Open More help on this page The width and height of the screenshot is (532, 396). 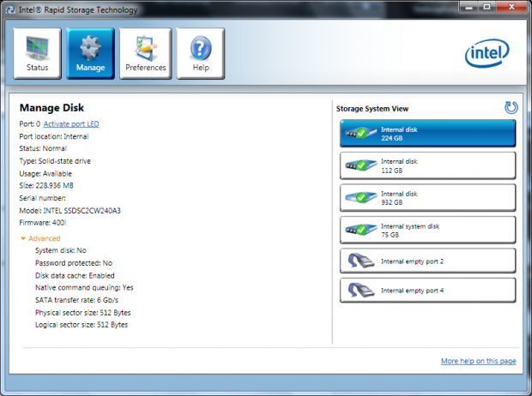point(479,361)
